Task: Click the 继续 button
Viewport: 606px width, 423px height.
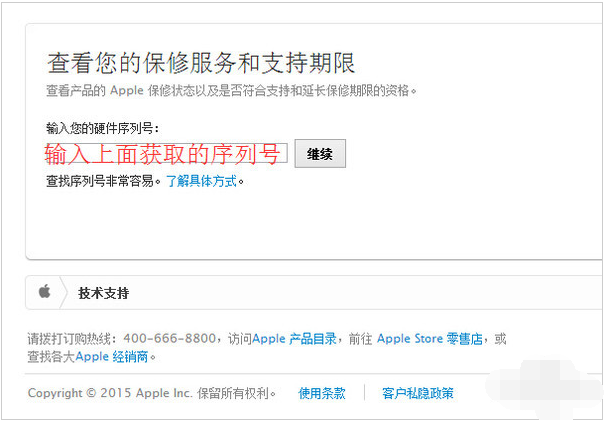Action: [320, 154]
